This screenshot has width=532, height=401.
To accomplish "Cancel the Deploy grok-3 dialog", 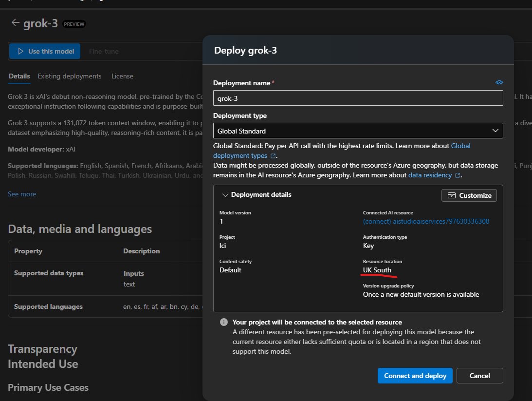I will [480, 376].
